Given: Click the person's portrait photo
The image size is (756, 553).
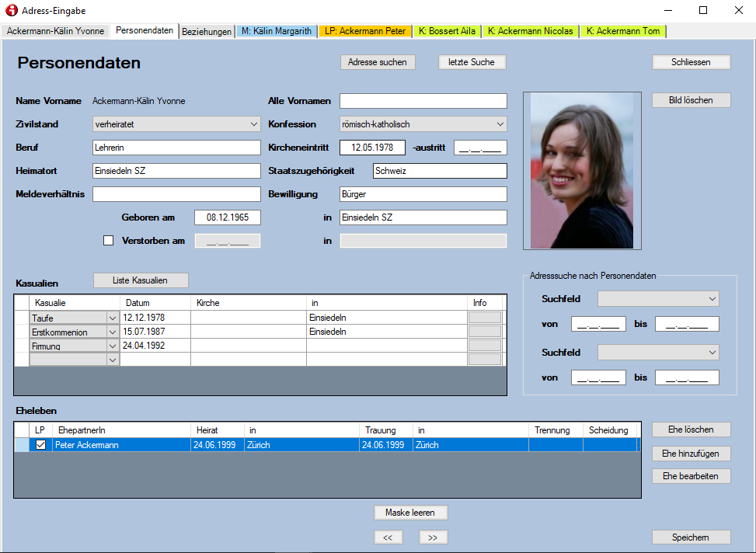Looking at the screenshot, I should [x=582, y=171].
